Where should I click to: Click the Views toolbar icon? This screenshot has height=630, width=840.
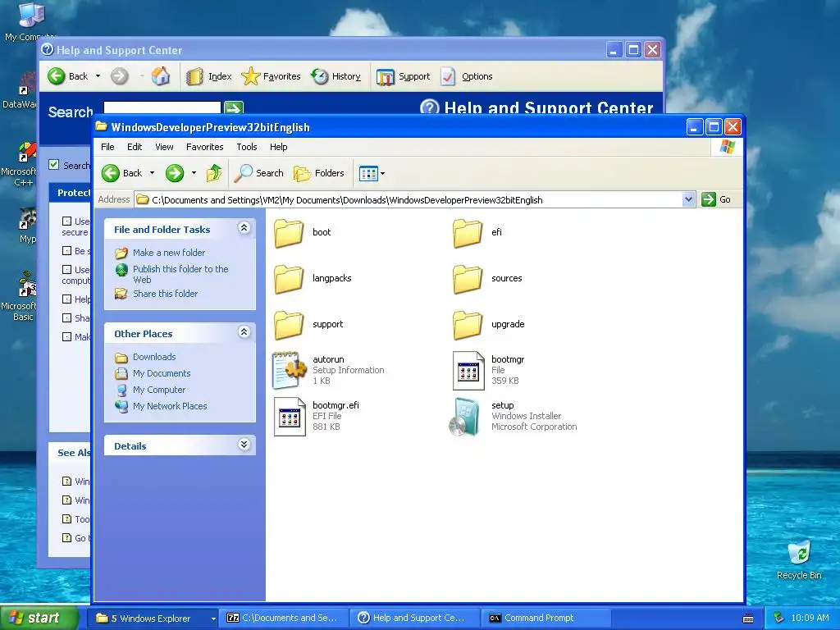(368, 173)
